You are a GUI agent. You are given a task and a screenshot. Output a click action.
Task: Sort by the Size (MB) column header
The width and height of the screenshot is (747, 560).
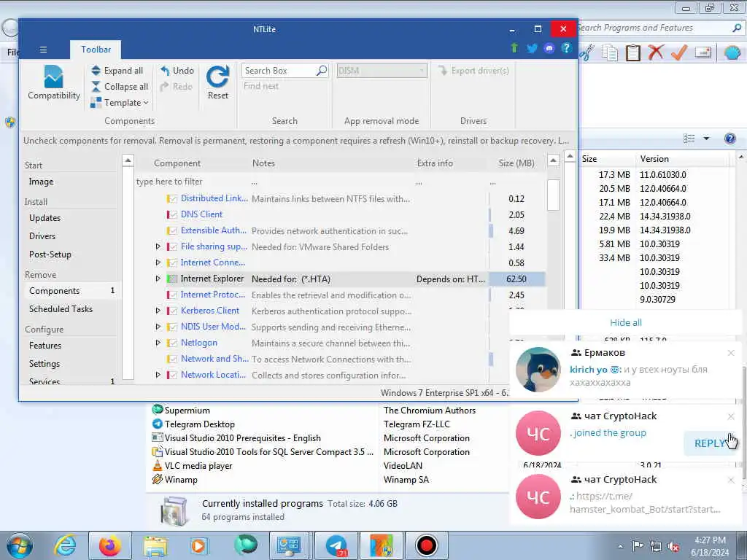(516, 163)
